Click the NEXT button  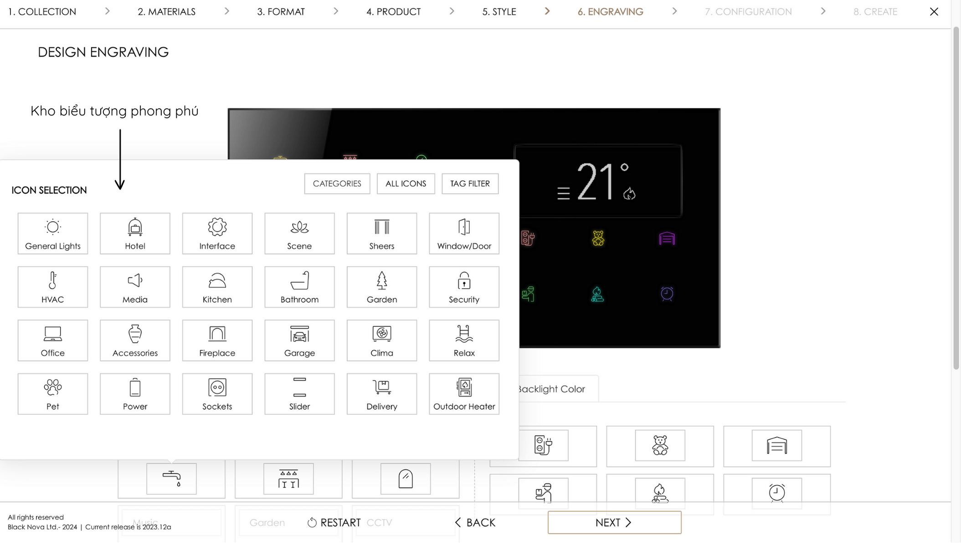[x=614, y=523]
